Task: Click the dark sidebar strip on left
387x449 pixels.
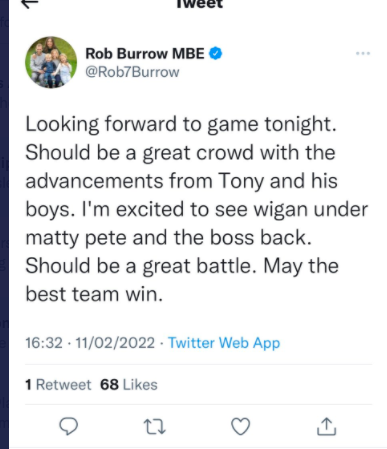Action: pyautogui.click(x=4, y=224)
